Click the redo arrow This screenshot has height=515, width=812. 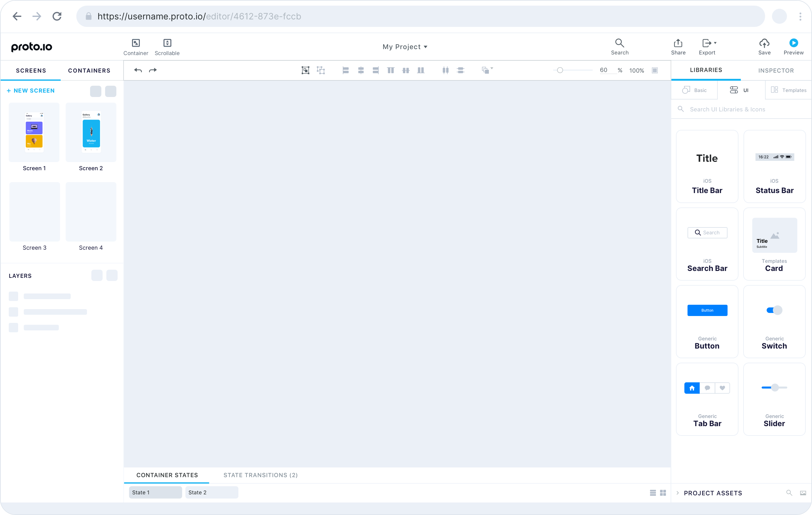[153, 70]
